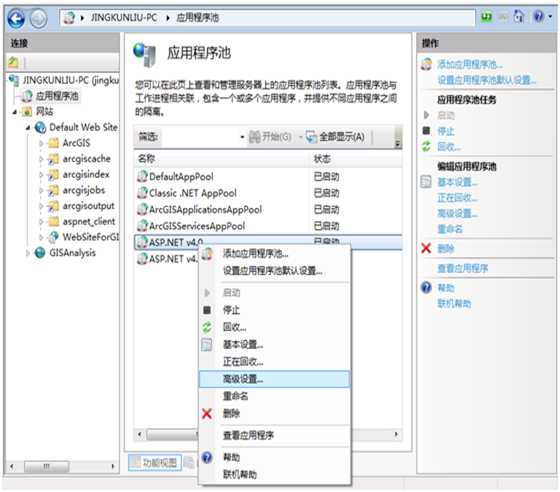Click the blue 帮助 icon in 操作 pane
Viewport: 560px width, 492px height.
[426, 287]
